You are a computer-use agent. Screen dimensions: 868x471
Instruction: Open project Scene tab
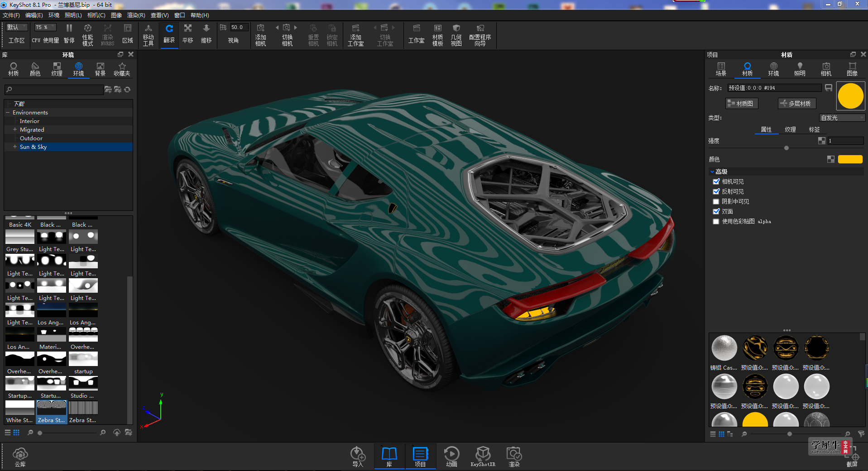tap(721, 70)
